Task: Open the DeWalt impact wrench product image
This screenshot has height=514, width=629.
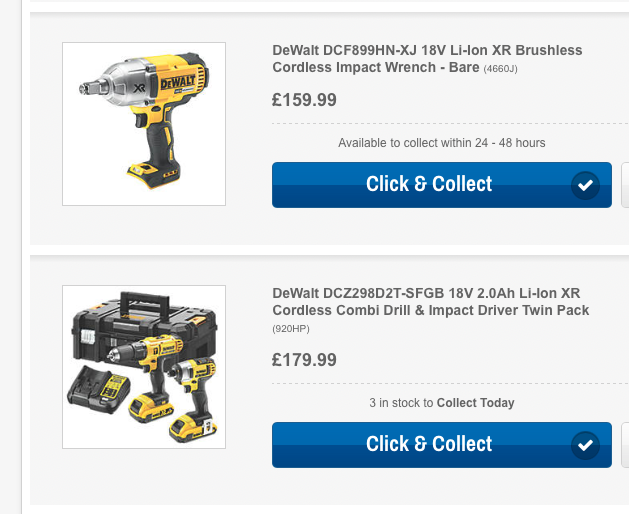Action: pos(144,124)
